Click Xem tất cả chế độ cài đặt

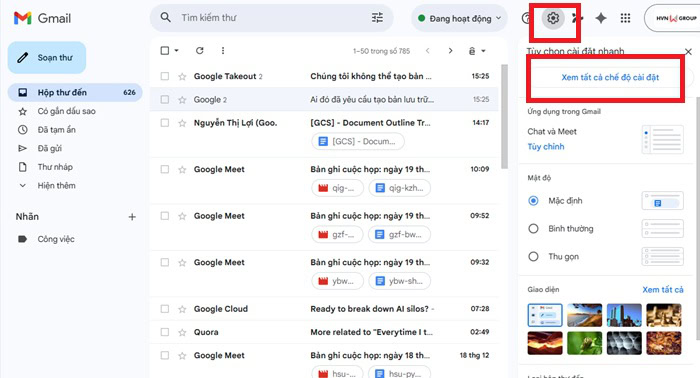(x=610, y=78)
